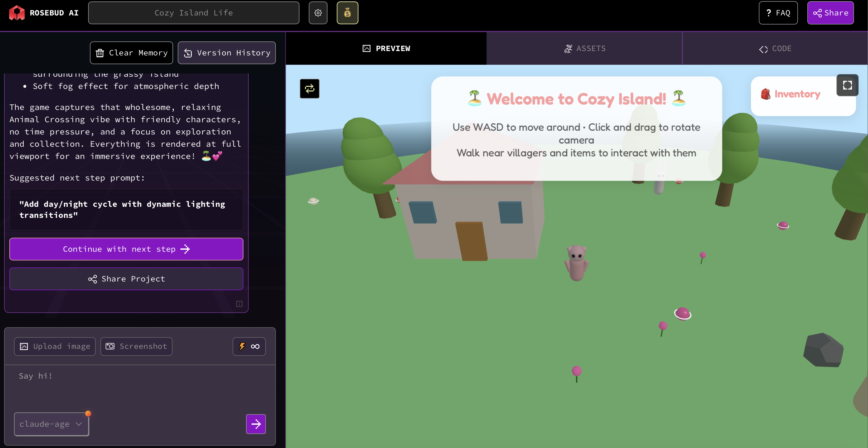
Task: Send message with the arrow button
Action: (x=256, y=424)
